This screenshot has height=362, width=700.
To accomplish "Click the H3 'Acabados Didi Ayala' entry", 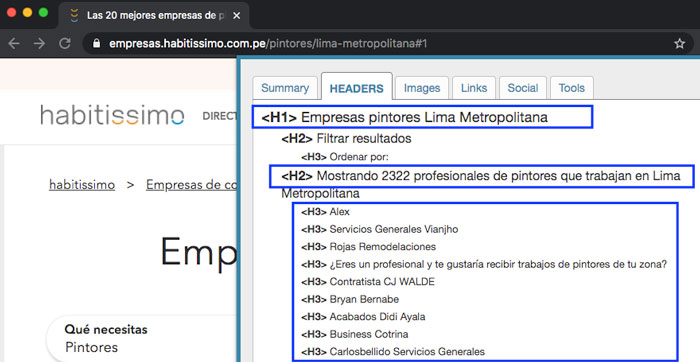I will 363,316.
